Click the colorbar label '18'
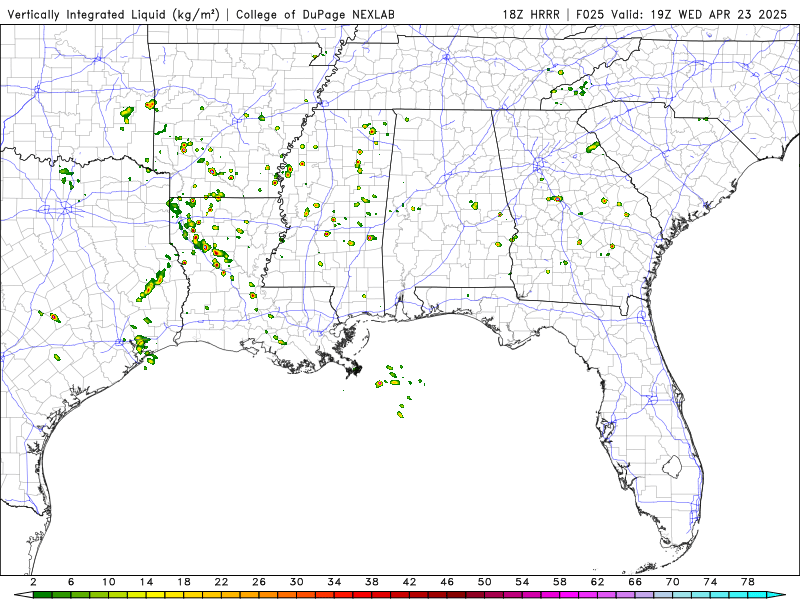 pos(184,582)
